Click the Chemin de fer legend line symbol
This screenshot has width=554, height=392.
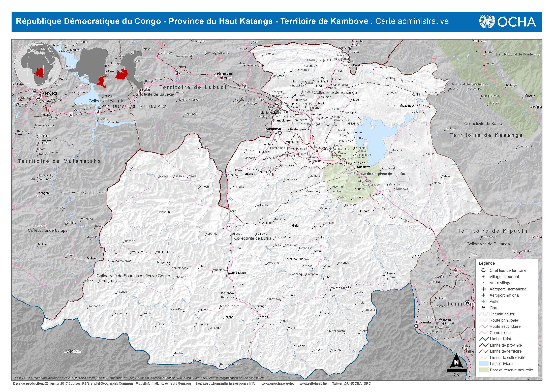pyautogui.click(x=483, y=314)
